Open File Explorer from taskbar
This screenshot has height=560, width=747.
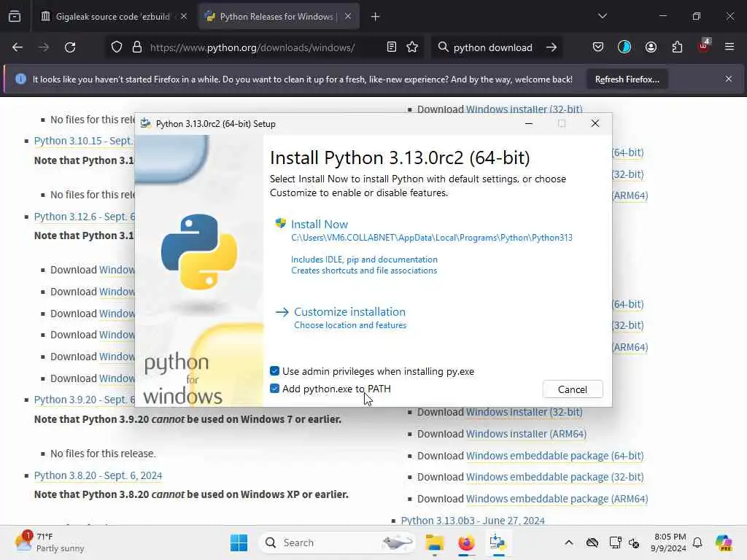coord(435,542)
